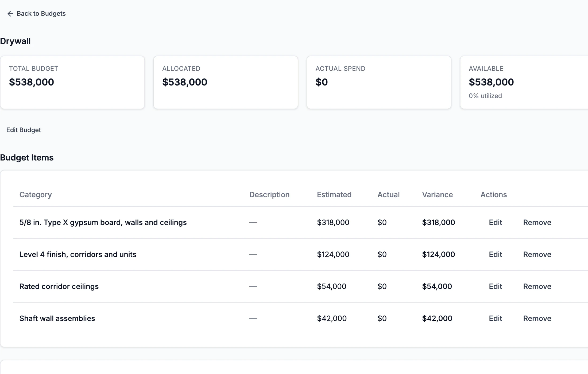
Task: Click the Category column header
Action: coord(36,195)
